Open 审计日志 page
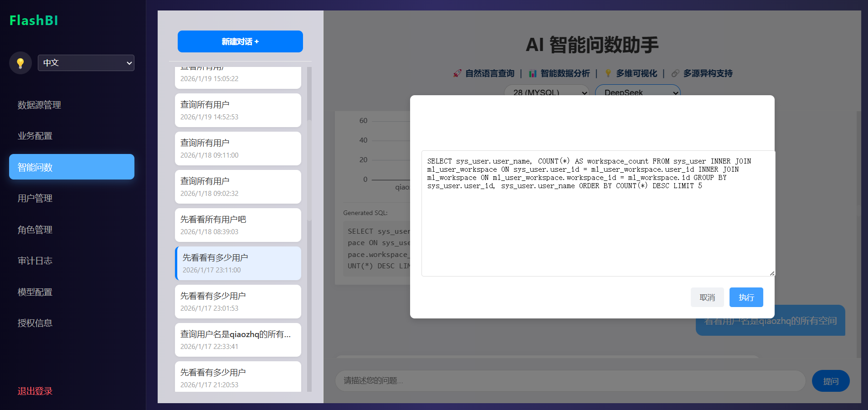Image resolution: width=868 pixels, height=410 pixels. point(35,261)
